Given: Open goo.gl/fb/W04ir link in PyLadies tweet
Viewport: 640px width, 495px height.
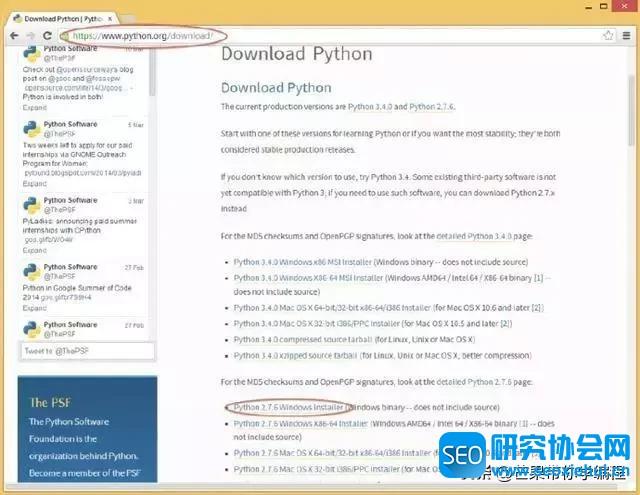Looking at the screenshot, I should (49, 240).
